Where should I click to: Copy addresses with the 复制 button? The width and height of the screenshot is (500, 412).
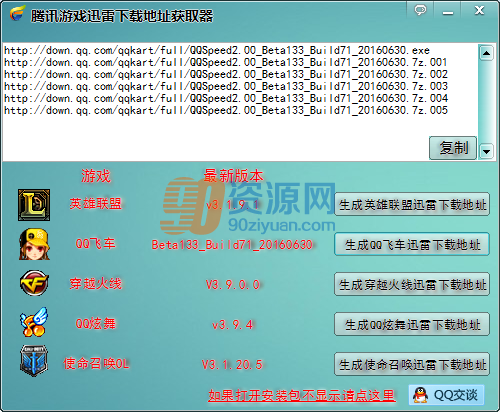pyautogui.click(x=453, y=148)
